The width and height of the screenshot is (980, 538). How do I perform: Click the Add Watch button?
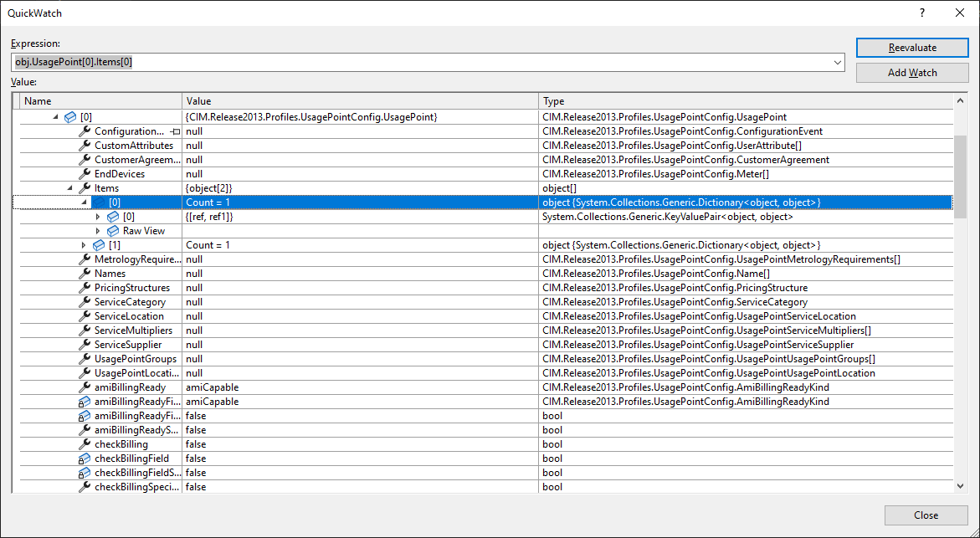[911, 73]
